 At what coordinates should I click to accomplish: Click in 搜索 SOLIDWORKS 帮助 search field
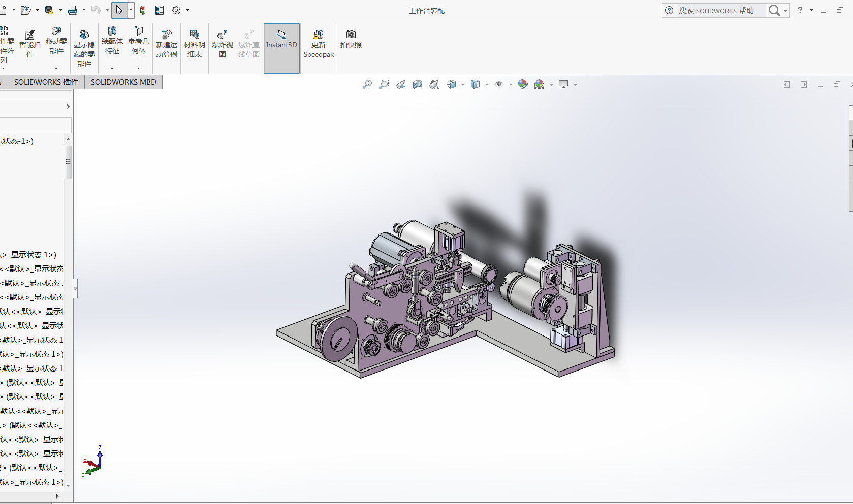pos(721,10)
